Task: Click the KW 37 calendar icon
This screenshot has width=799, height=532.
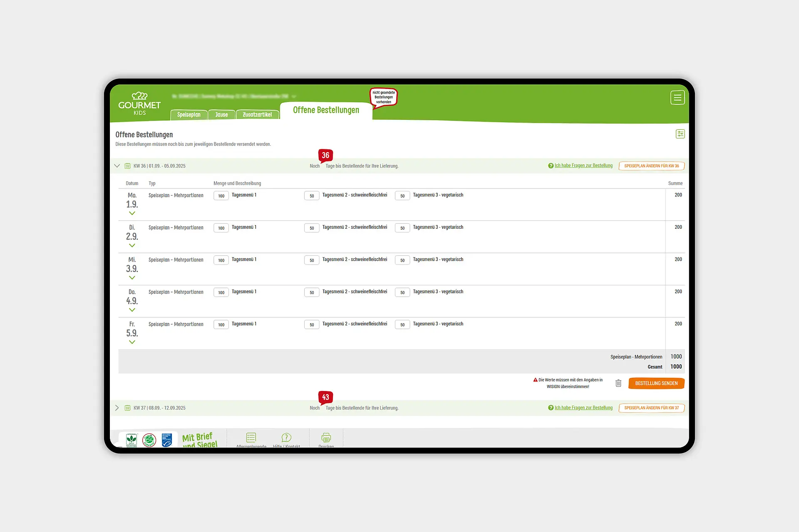Action: point(127,408)
